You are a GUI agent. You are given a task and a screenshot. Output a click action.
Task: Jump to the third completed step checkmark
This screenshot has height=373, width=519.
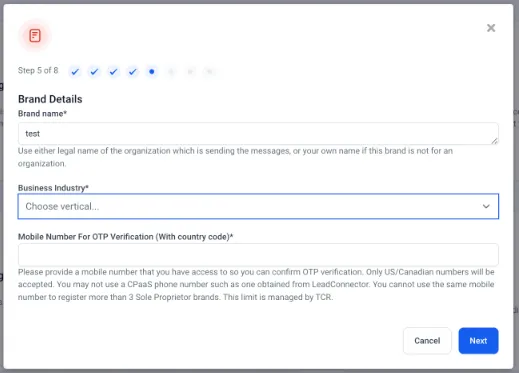pos(113,72)
